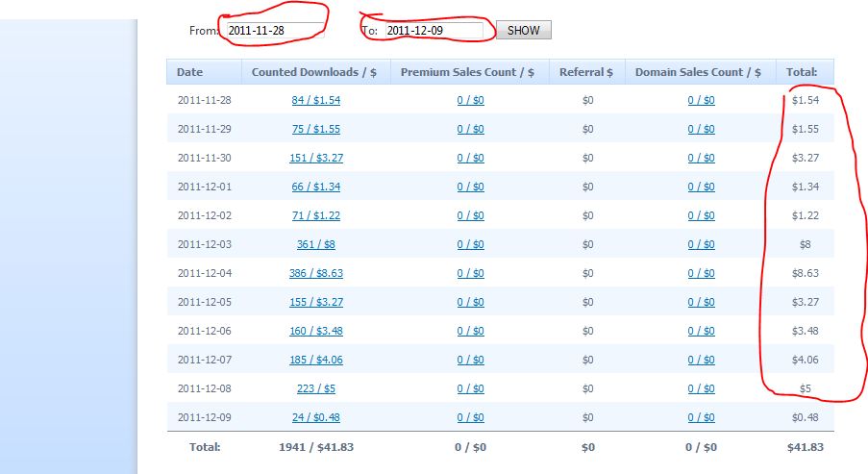
Task: Open the 66 / $1.34 downloads link
Action: [x=315, y=187]
